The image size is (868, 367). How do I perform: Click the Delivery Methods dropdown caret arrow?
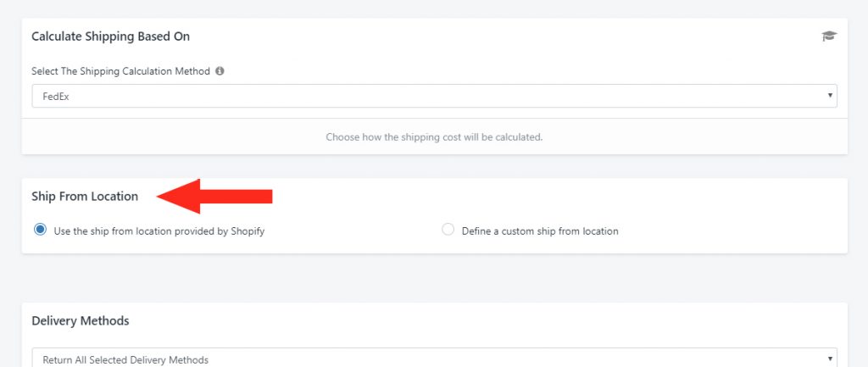click(829, 359)
